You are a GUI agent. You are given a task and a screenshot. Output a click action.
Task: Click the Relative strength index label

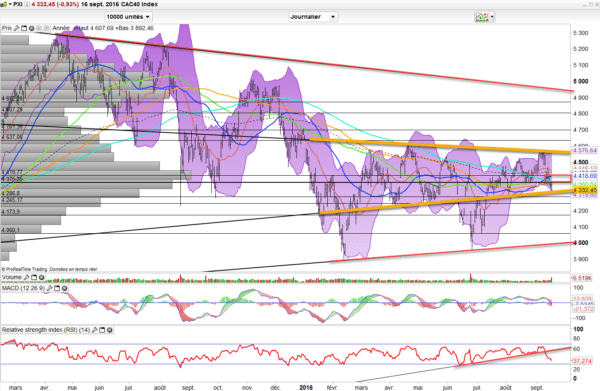[46, 330]
